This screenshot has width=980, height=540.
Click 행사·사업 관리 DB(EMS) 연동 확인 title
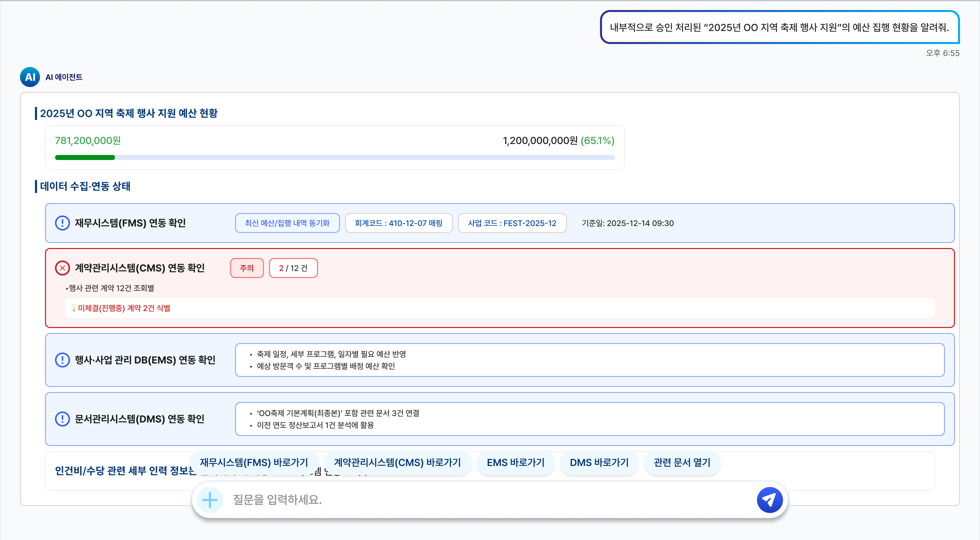click(x=145, y=359)
